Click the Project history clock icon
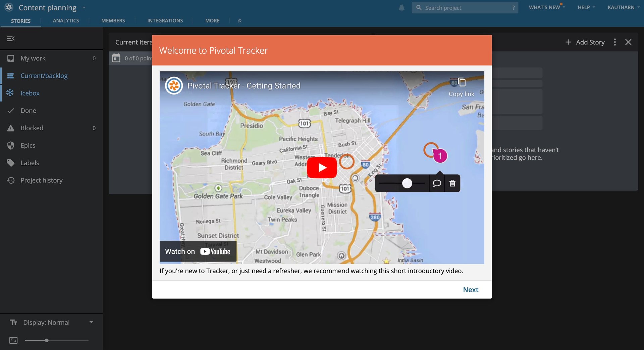 point(11,180)
